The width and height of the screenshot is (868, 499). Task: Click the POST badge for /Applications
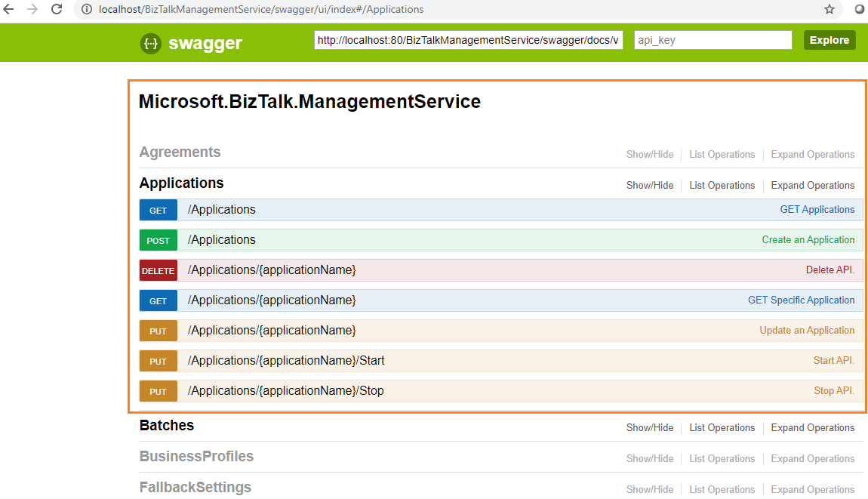click(159, 240)
